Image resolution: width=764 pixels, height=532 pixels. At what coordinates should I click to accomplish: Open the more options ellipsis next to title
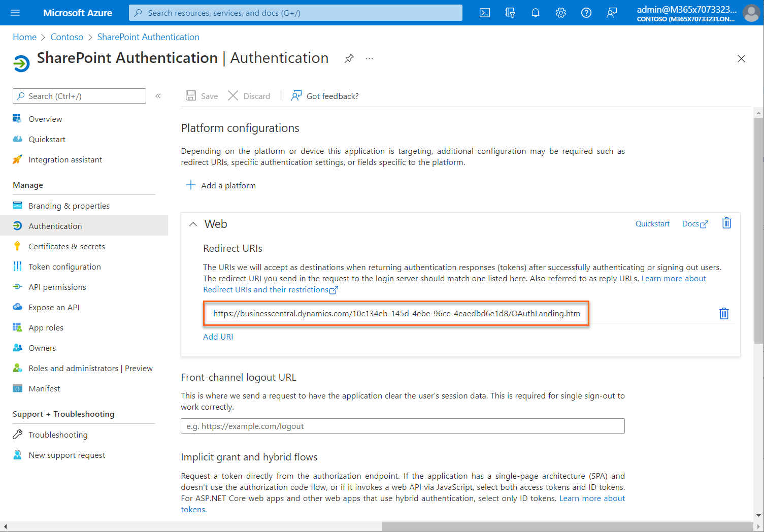click(369, 58)
